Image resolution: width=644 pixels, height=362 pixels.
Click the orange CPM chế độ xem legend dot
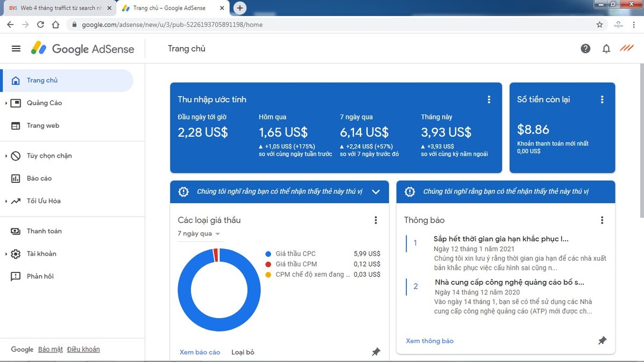coord(268,275)
